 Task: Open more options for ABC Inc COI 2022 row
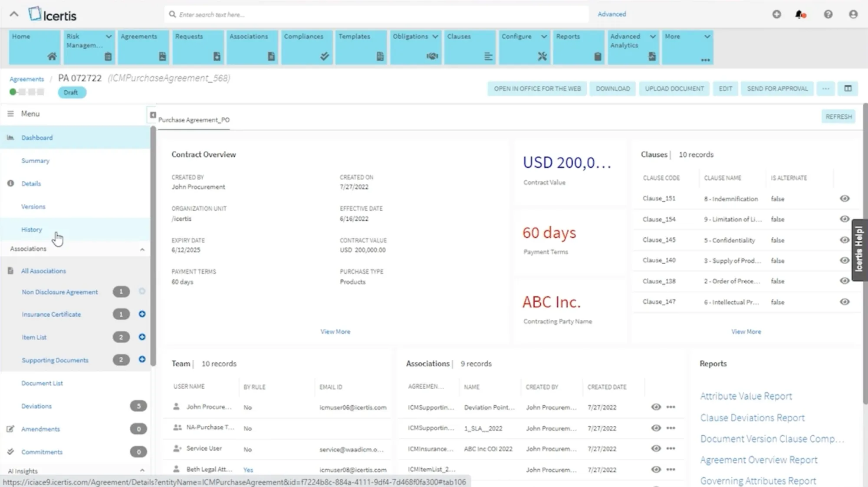(x=671, y=449)
